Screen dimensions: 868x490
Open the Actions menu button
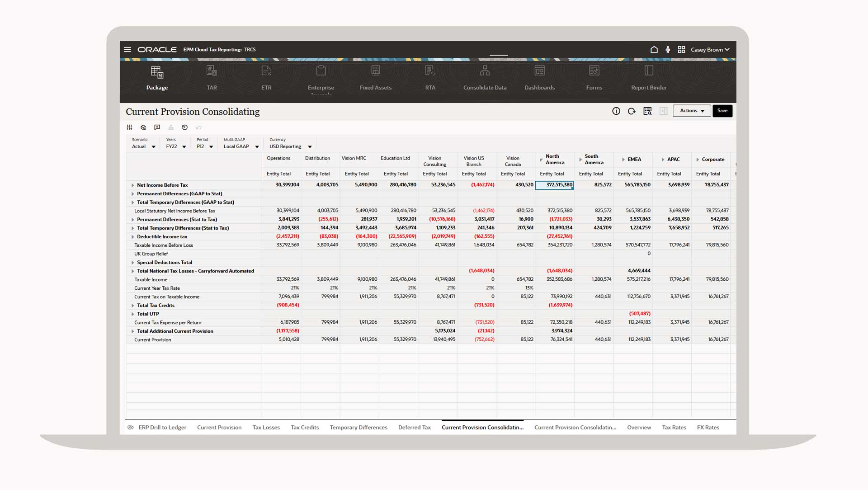point(692,111)
